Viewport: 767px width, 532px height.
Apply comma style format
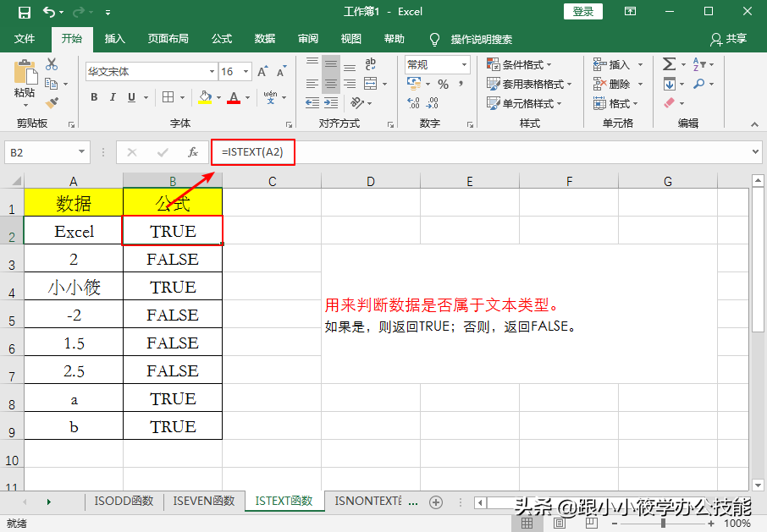pyautogui.click(x=461, y=84)
